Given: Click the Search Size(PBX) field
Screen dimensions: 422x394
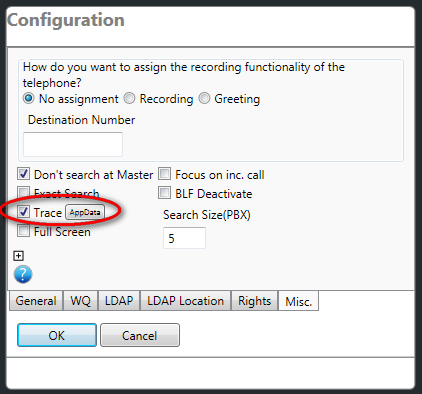Looking at the screenshot, I should pos(184,238).
